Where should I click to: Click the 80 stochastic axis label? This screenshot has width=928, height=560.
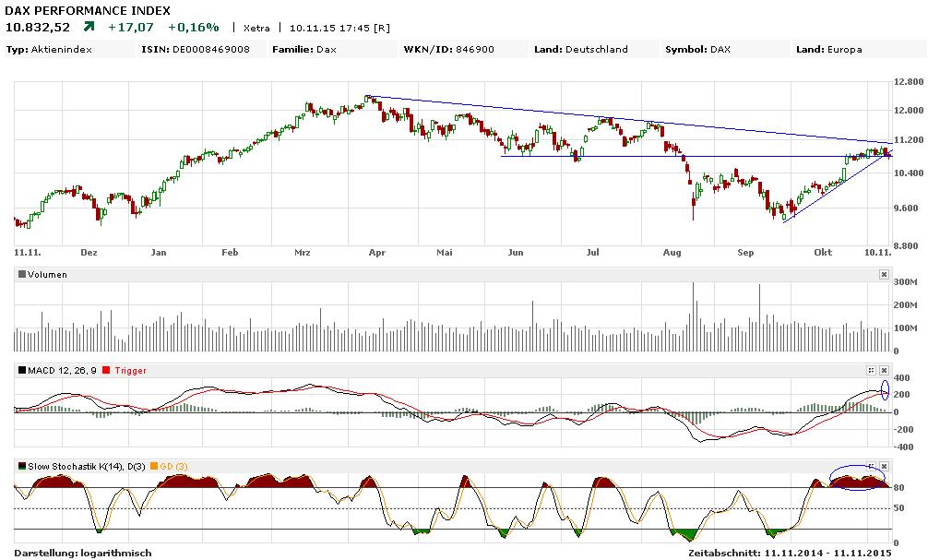[898, 488]
